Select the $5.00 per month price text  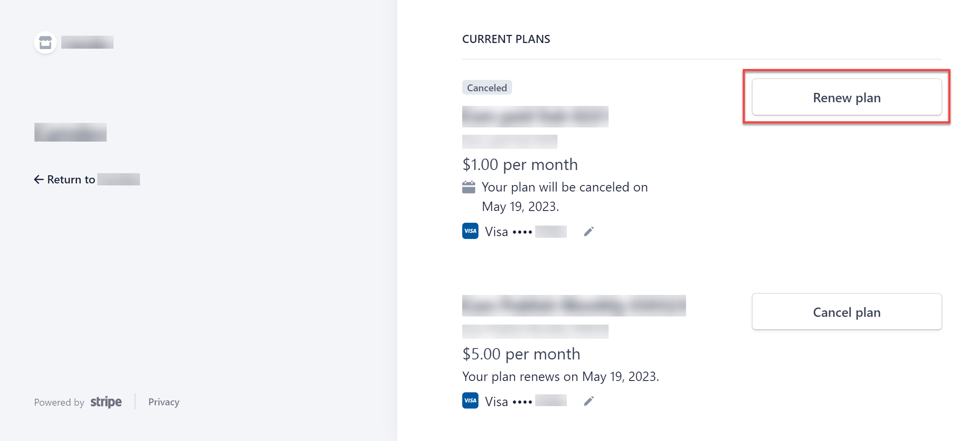click(521, 354)
